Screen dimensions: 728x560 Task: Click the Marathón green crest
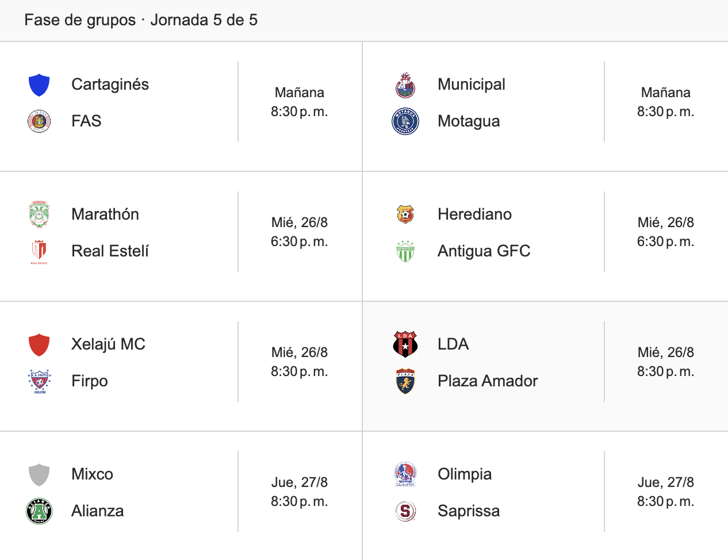coord(39,215)
